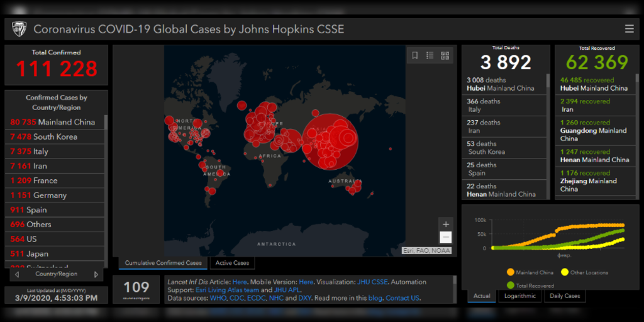Show the map legend list icon
This screenshot has width=644, height=322.
430,55
